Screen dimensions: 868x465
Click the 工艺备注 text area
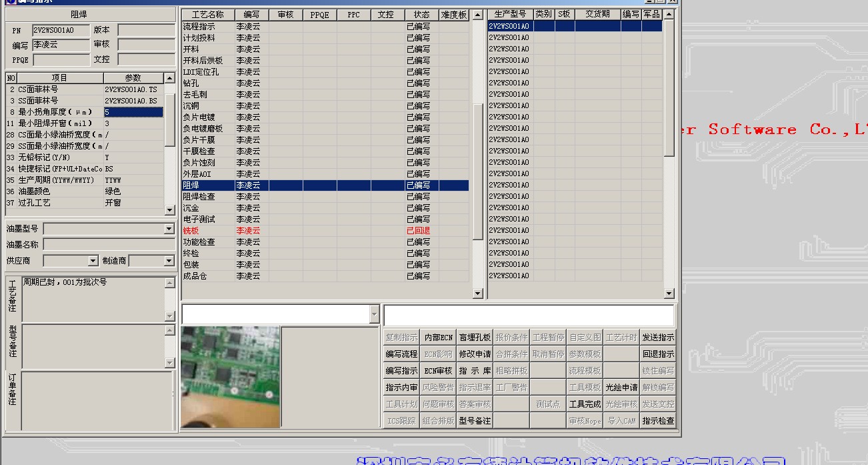pyautogui.click(x=93, y=299)
